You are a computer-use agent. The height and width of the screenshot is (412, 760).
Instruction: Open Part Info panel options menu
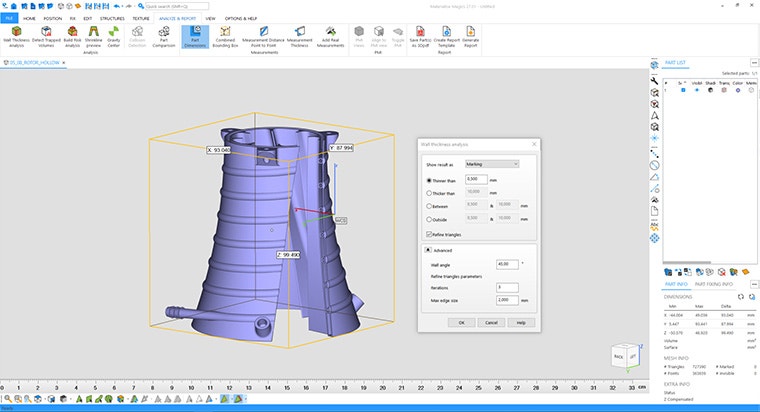pyautogui.click(x=754, y=284)
